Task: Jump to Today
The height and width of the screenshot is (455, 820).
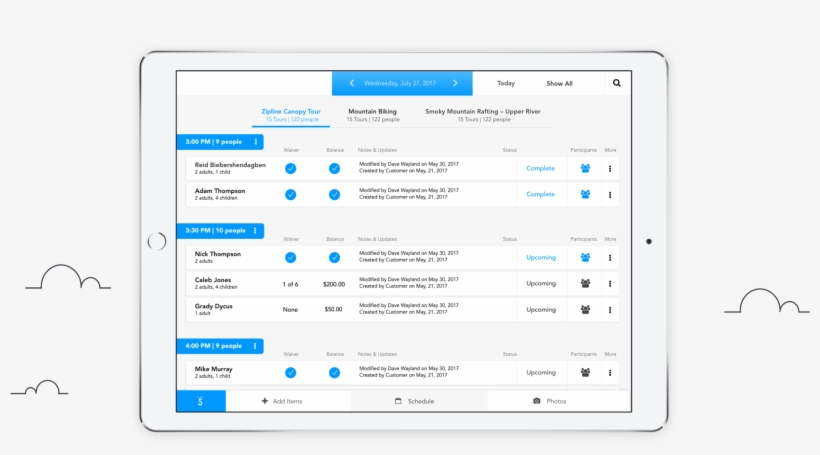Action: pyautogui.click(x=506, y=83)
